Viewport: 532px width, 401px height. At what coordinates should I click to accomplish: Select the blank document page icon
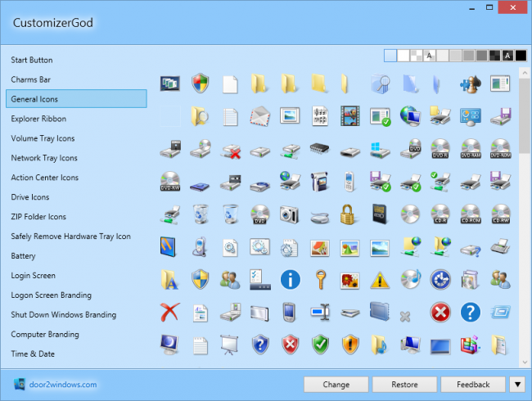[230, 84]
